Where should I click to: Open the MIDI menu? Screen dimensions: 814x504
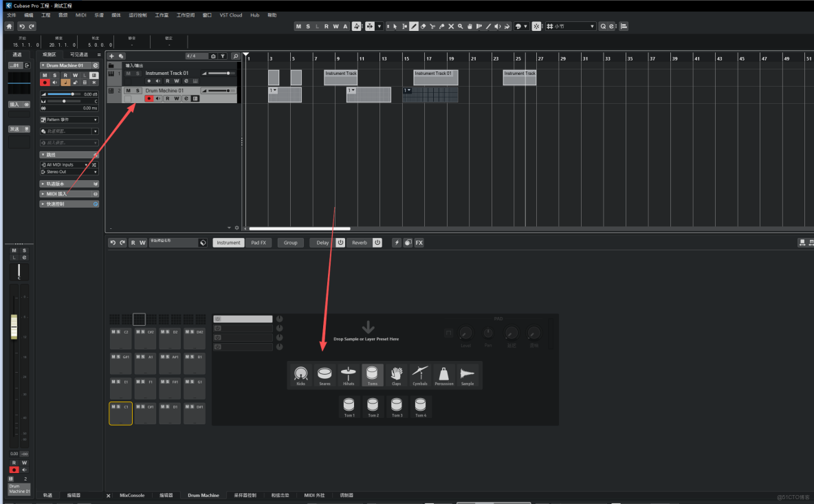tap(81, 15)
